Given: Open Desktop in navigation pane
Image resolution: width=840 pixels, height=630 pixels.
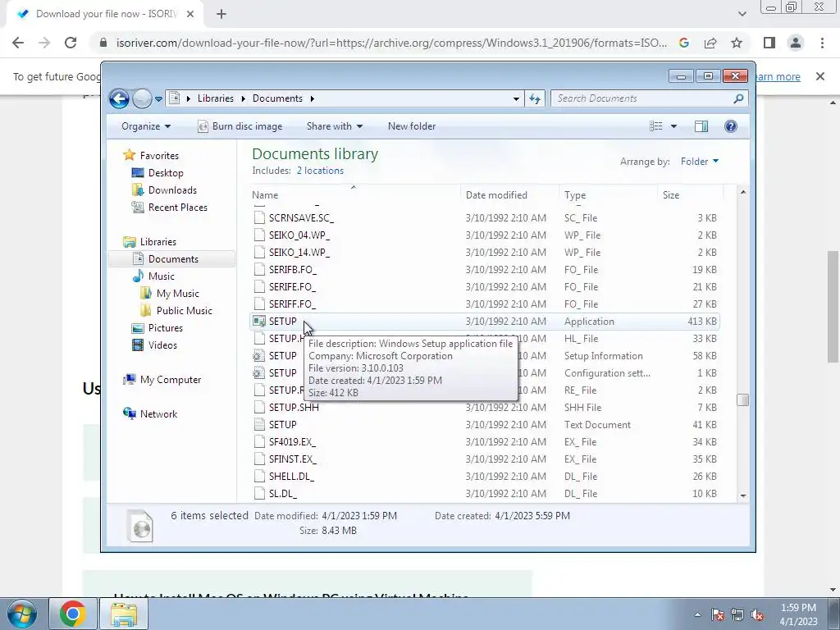Looking at the screenshot, I should coord(166,173).
